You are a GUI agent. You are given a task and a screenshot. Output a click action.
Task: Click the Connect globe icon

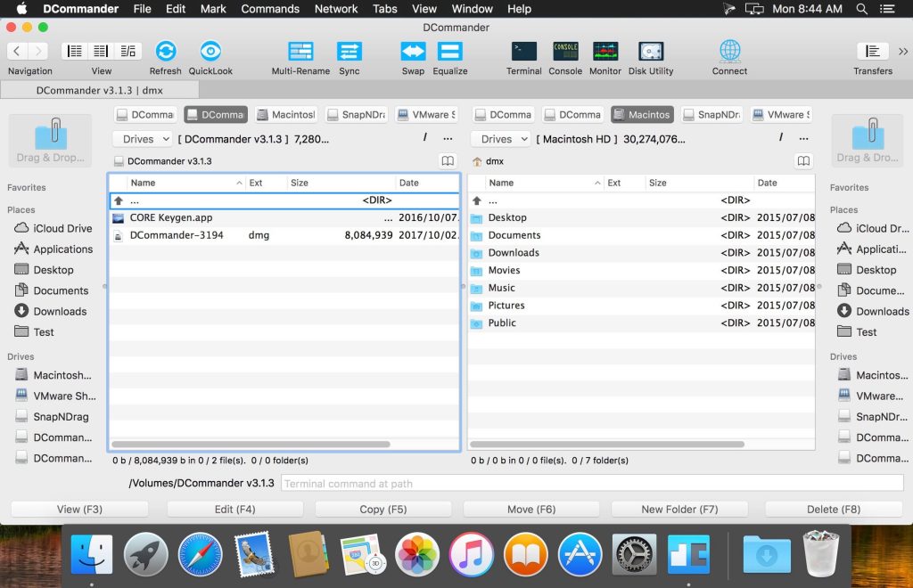pos(729,51)
